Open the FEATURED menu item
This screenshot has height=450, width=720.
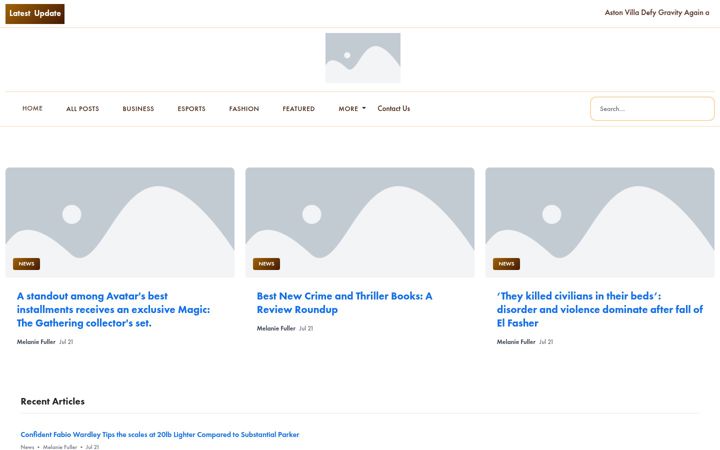(x=298, y=109)
